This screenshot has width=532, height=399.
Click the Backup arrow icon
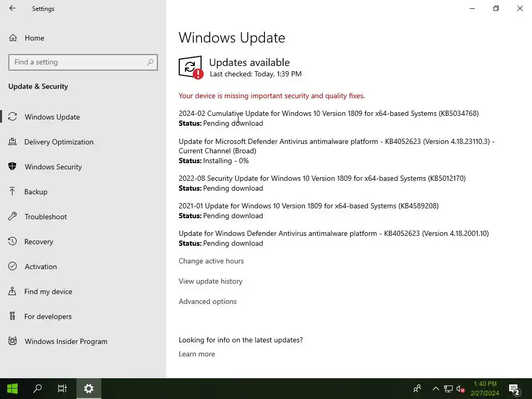coord(12,191)
